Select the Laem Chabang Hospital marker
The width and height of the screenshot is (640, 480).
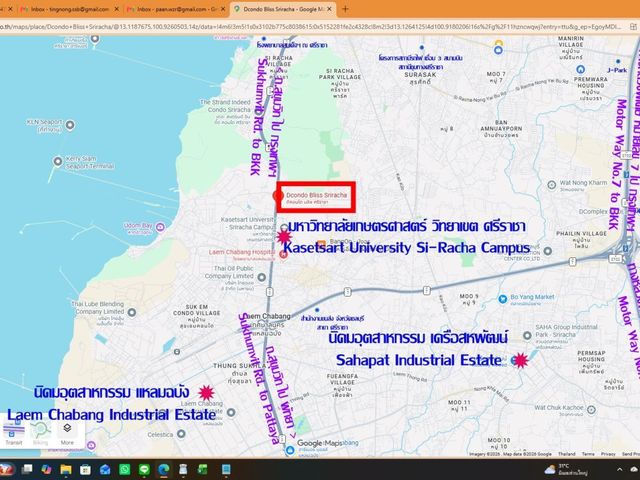283,254
